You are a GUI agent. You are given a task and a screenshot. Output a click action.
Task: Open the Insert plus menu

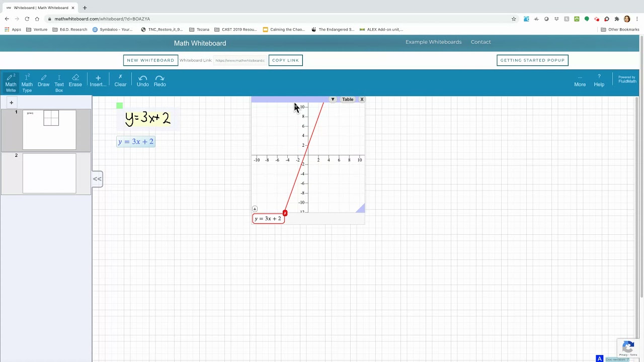98,81
